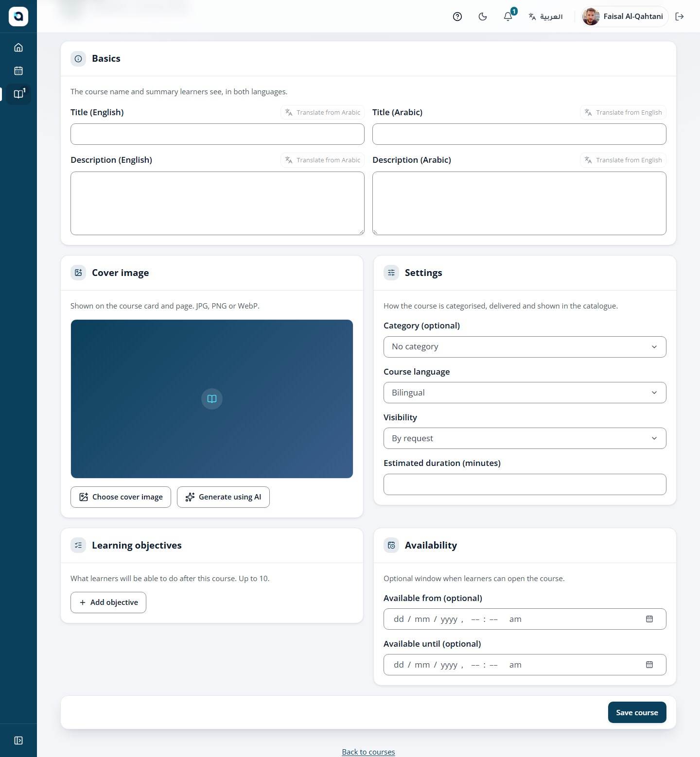This screenshot has width=700, height=757.
Task: Open the help question-mark icon
Action: click(457, 17)
